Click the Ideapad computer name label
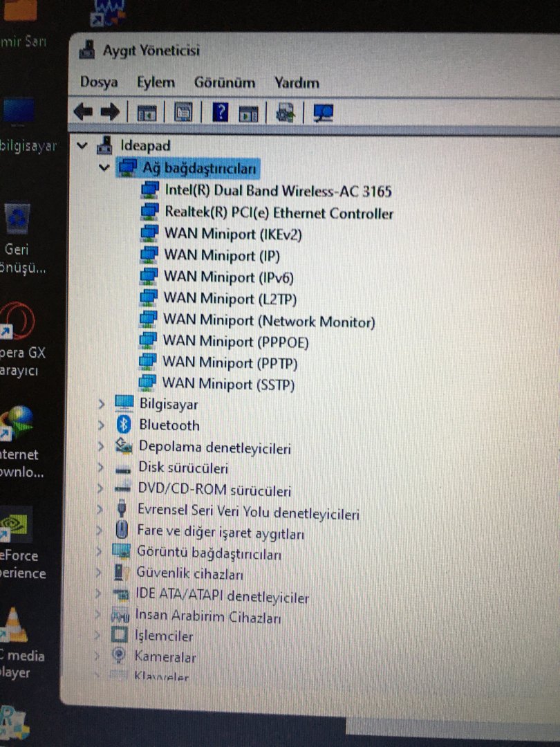Image resolution: width=560 pixels, height=747 pixels. coord(145,145)
